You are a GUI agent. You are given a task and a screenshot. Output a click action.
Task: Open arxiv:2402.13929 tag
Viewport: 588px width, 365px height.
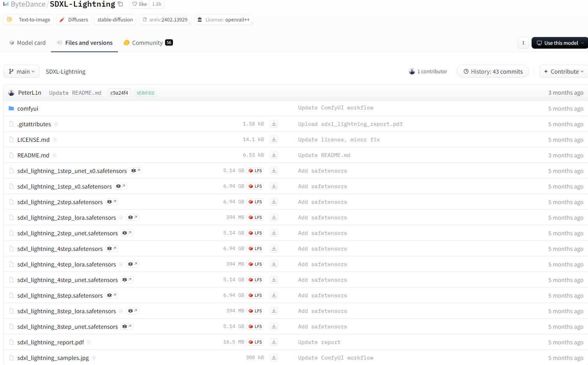[165, 19]
